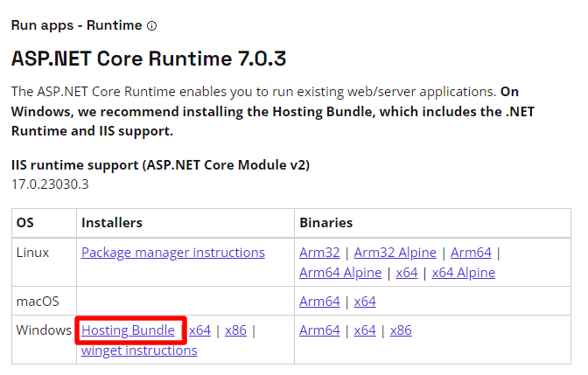This screenshot has height=375, width=588.
Task: Click the OS column header
Action: (25, 223)
